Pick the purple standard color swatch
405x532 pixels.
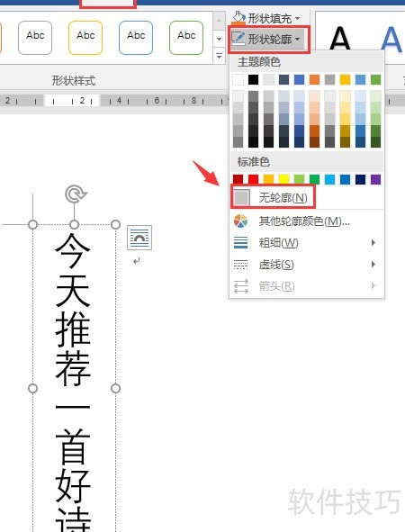point(376,179)
